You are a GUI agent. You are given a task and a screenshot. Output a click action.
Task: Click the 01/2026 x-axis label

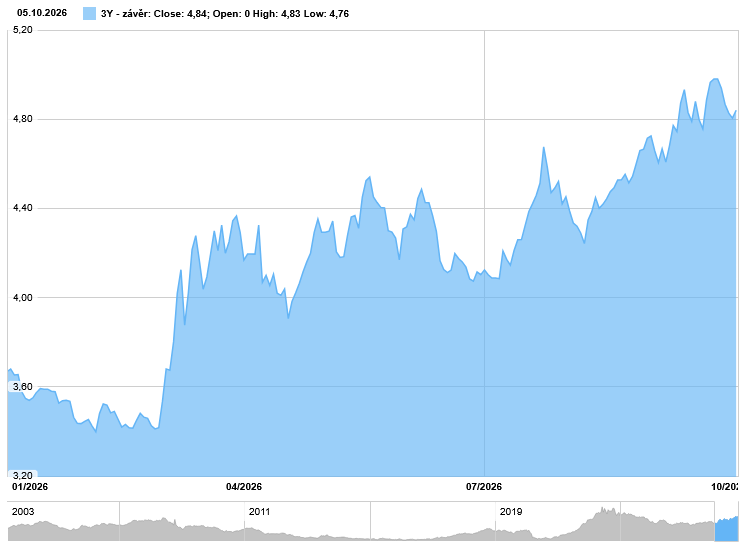click(30, 486)
